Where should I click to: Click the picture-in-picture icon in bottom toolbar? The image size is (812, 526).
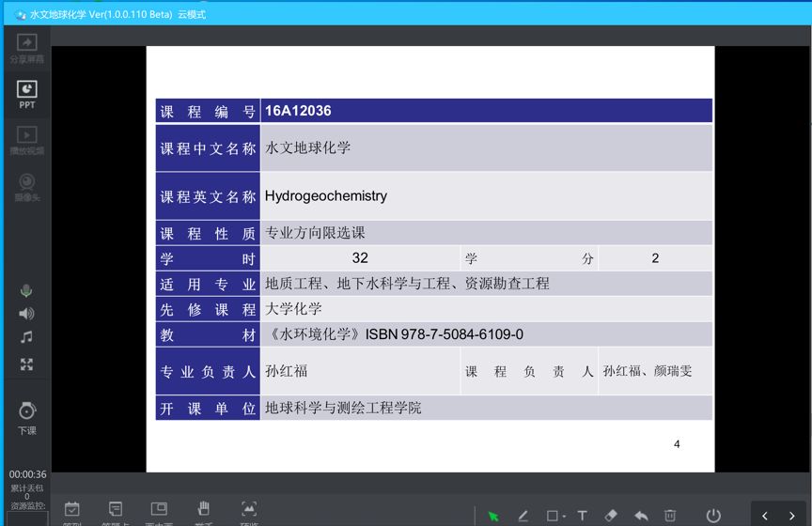(x=159, y=509)
